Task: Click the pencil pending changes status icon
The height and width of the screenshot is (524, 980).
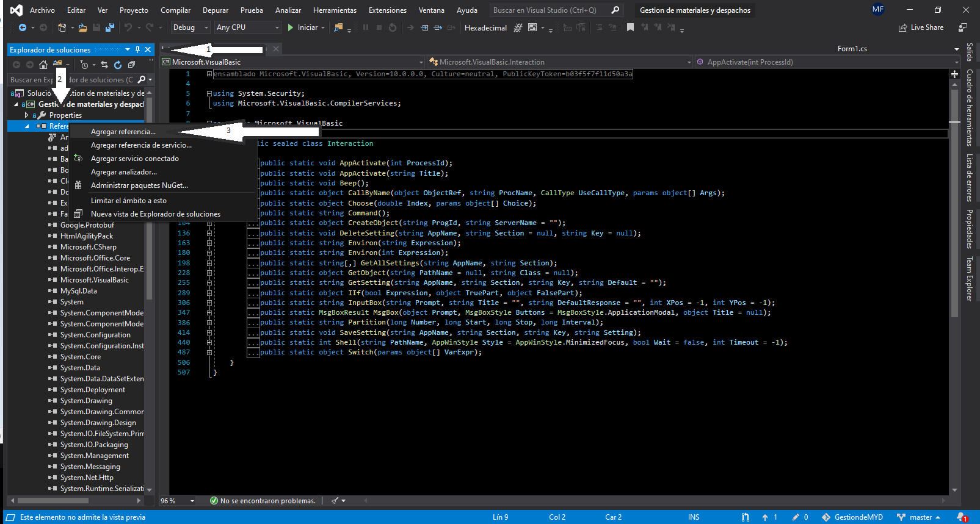Action: (x=796, y=517)
